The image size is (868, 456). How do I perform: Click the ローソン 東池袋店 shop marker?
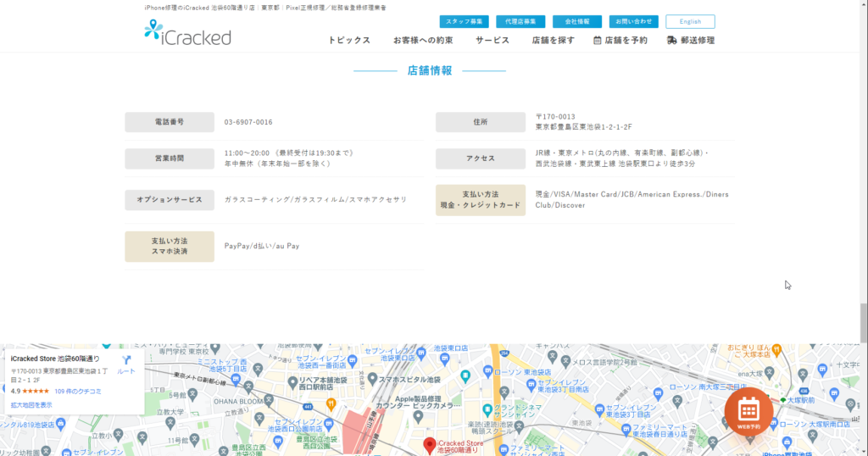click(x=487, y=371)
